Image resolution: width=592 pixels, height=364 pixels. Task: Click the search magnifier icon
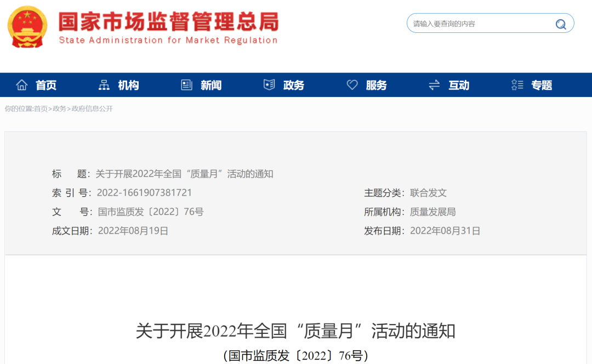coord(561,24)
